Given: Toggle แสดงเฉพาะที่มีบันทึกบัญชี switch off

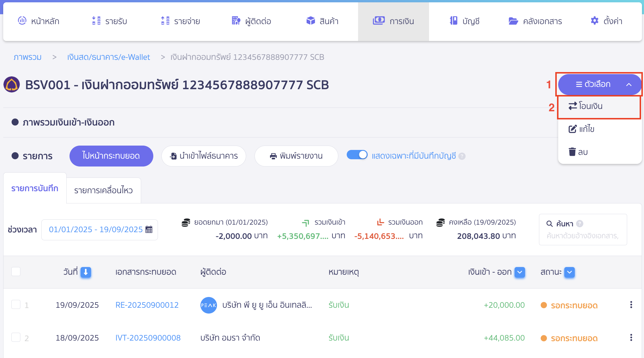Looking at the screenshot, I should [357, 155].
